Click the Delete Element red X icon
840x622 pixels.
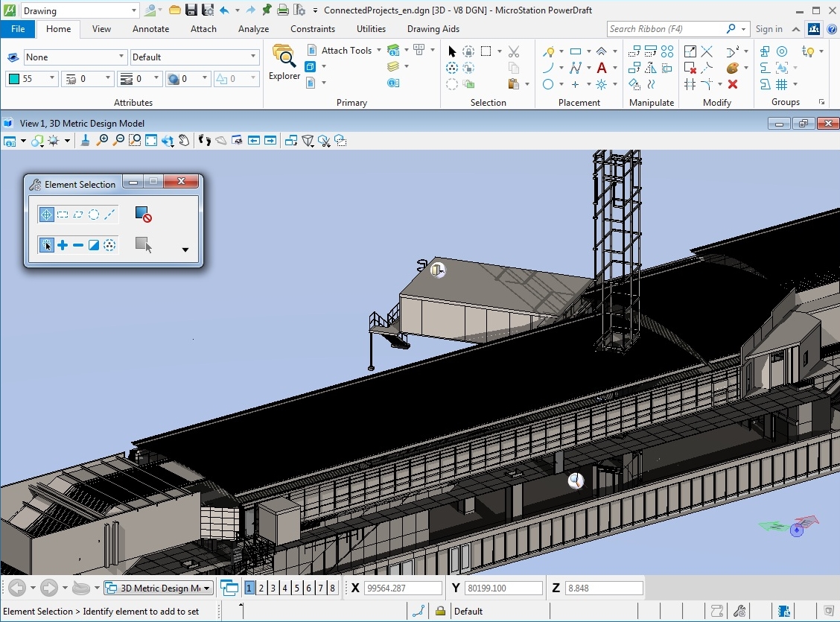click(x=733, y=85)
